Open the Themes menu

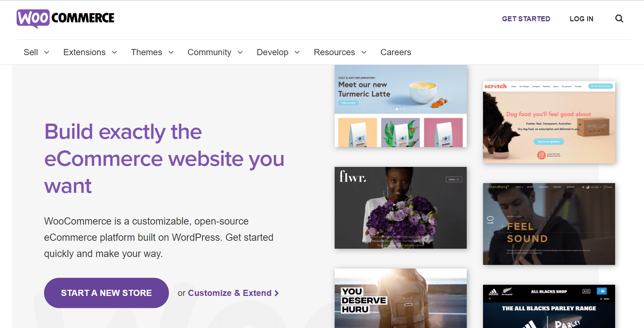[147, 52]
